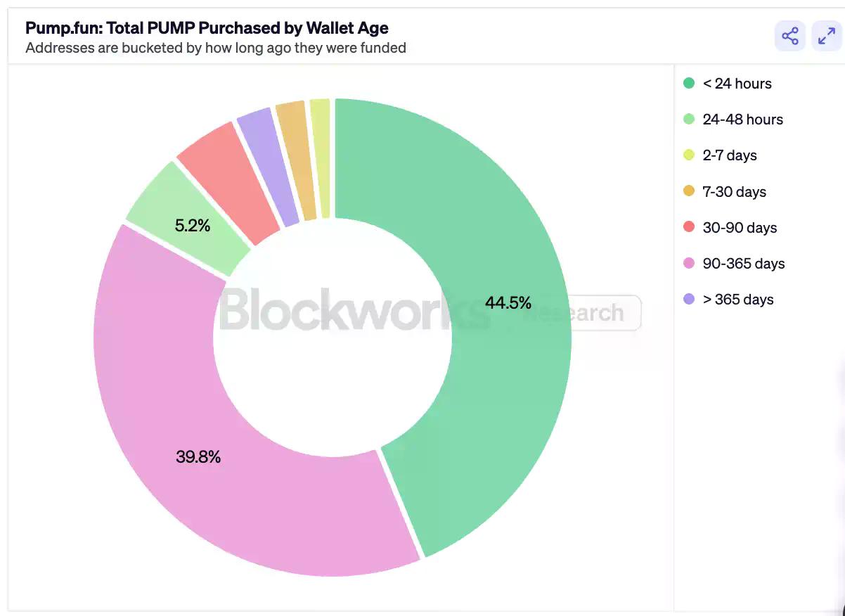
Task: Click the yellow "2-7 days" legend dot
Action: click(690, 155)
